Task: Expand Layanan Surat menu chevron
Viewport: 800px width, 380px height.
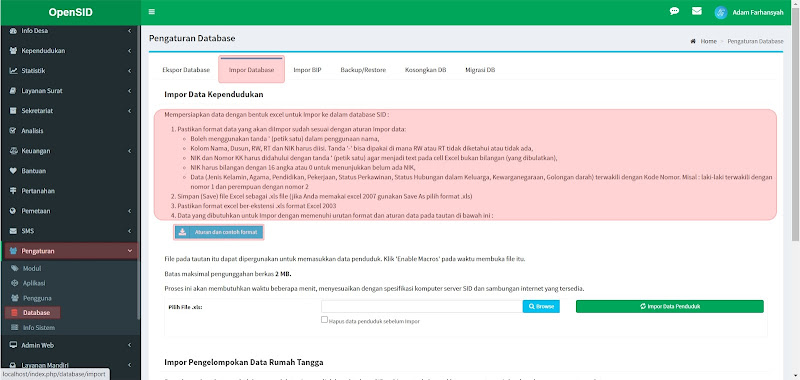Action: click(x=130, y=91)
